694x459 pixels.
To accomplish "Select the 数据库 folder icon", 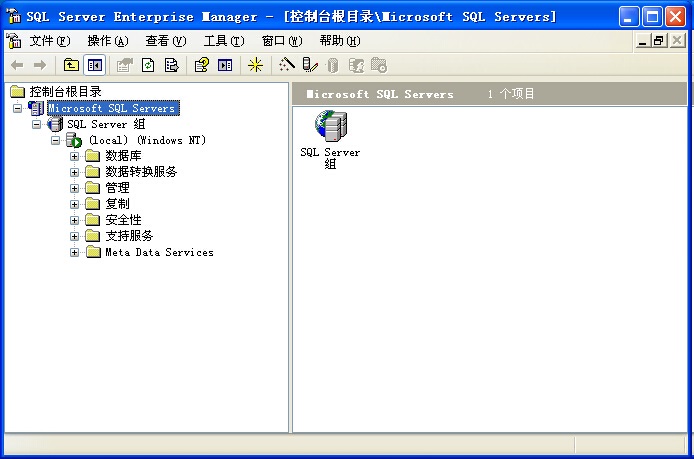I will pos(93,156).
